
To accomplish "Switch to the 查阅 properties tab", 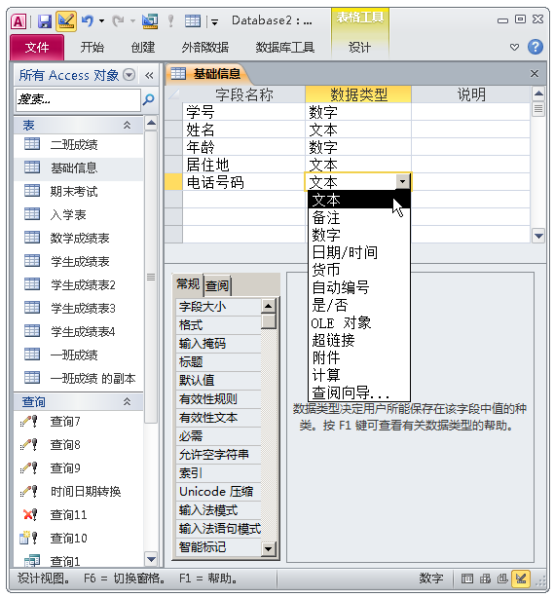I will click(217, 286).
